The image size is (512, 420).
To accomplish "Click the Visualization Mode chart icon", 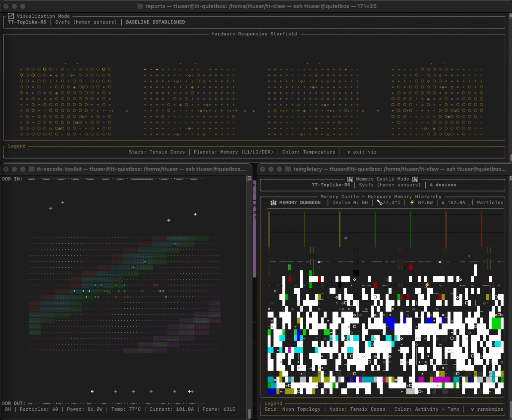I will click(x=11, y=16).
